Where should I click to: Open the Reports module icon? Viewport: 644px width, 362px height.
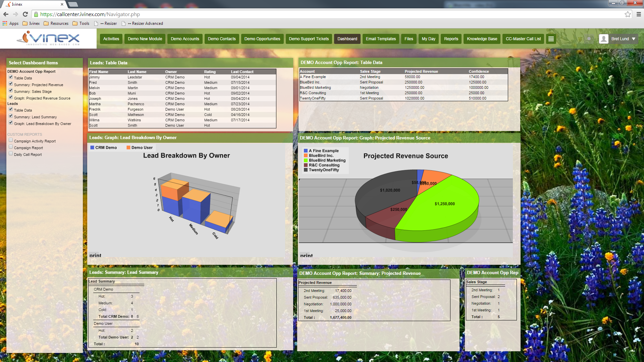(x=451, y=39)
